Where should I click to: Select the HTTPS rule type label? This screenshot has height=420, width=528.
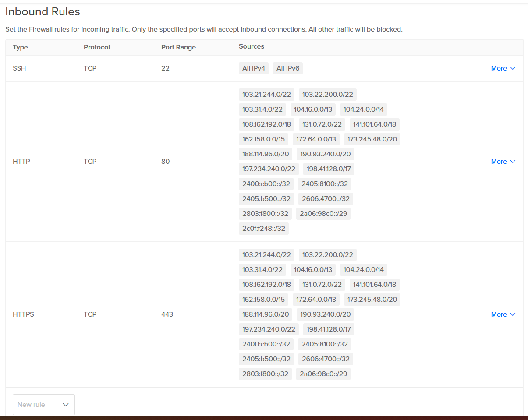(23, 314)
